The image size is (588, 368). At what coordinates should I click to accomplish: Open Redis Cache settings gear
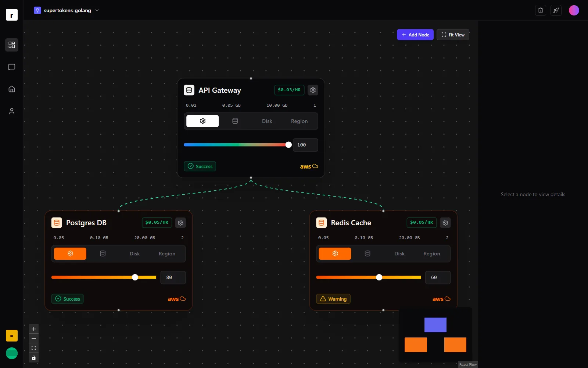pyautogui.click(x=445, y=223)
